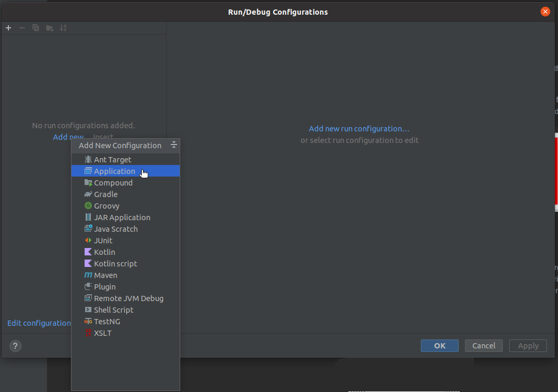Open the 'Add new run configuration...' link
558x392 pixels.
359,129
